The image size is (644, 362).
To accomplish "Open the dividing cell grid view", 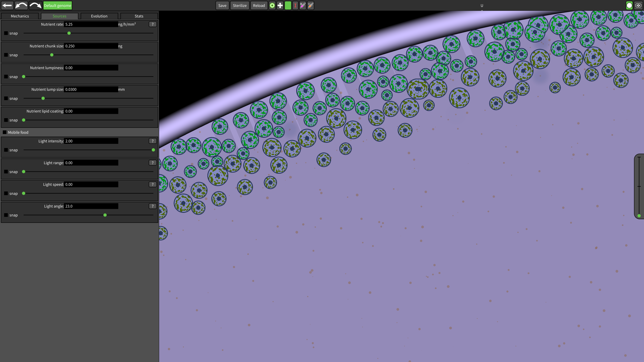I will (638, 6).
